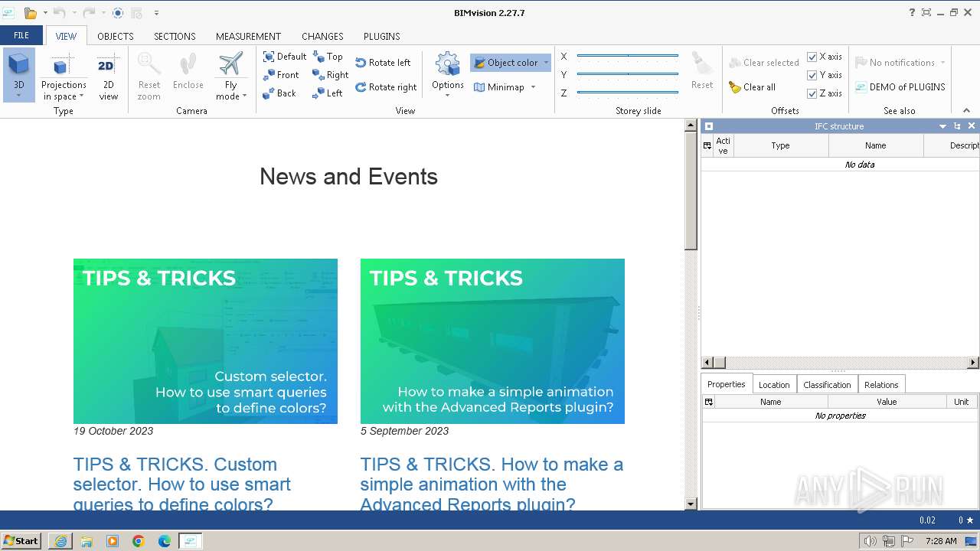Screen dimensions: 980x551
Task: Expand Projections in space dropdown arrow
Action: click(81, 97)
